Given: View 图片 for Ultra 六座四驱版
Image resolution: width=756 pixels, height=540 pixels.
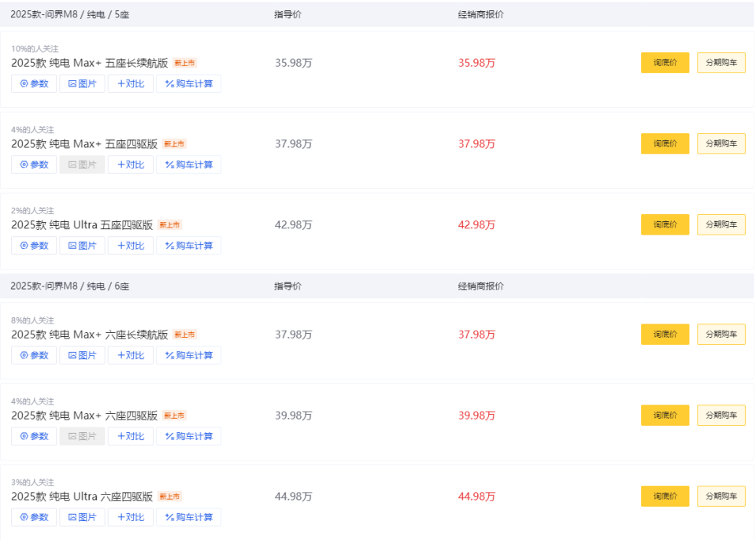Looking at the screenshot, I should [x=82, y=517].
